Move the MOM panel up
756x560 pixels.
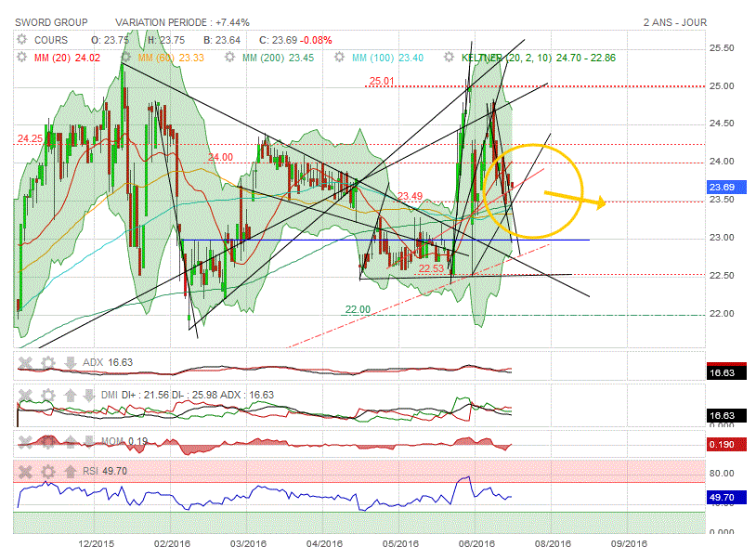[71, 441]
